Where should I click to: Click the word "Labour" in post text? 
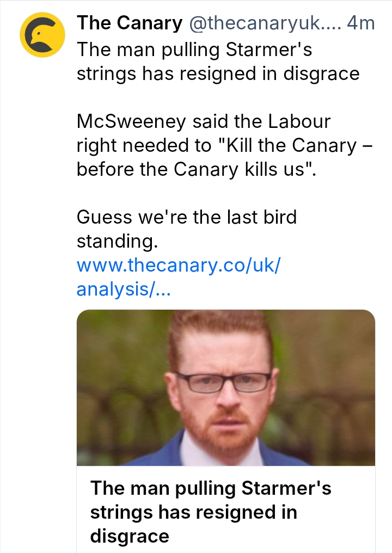point(299,121)
